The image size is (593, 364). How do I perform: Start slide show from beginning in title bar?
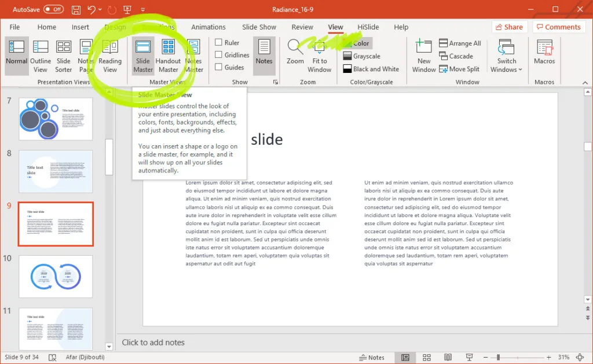pos(127,9)
